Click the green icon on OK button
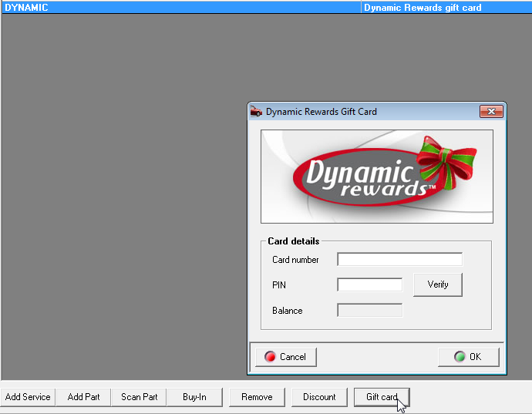This screenshot has height=414, width=532. [460, 357]
